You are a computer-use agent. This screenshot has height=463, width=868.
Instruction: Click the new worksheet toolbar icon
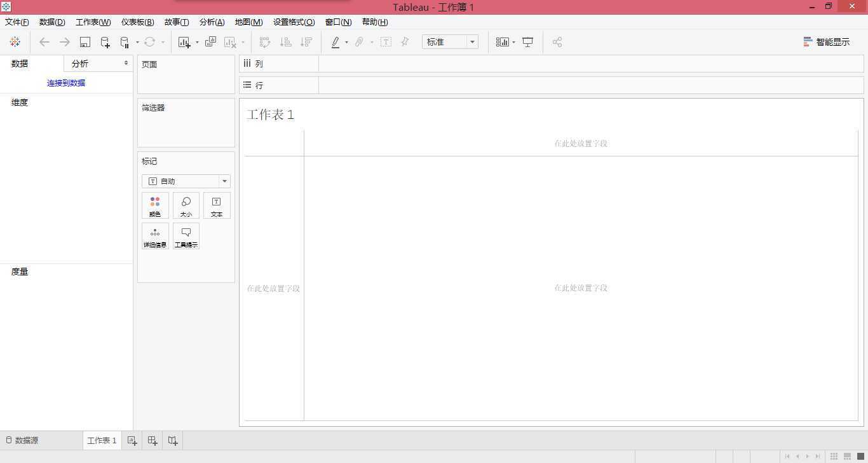185,42
